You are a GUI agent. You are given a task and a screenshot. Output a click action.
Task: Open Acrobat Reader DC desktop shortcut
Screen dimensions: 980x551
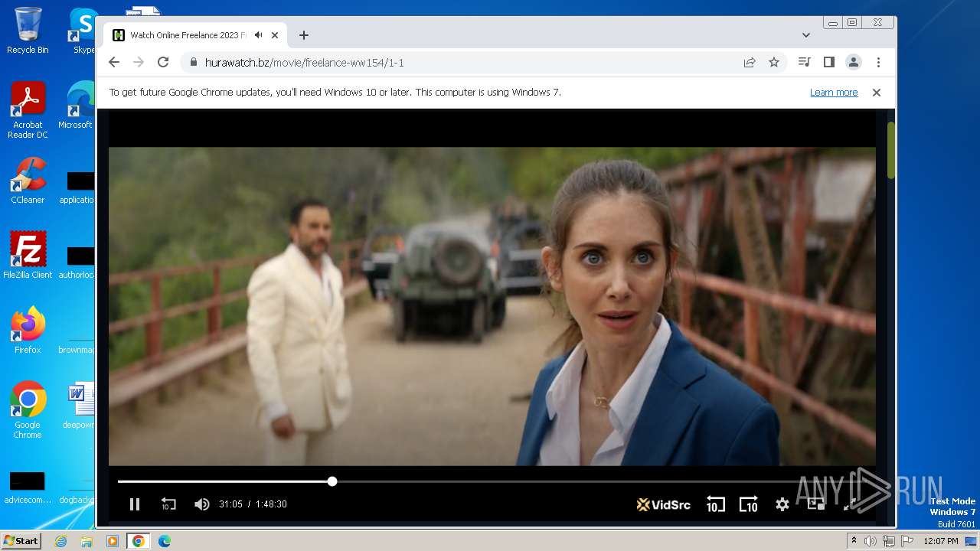[28, 110]
